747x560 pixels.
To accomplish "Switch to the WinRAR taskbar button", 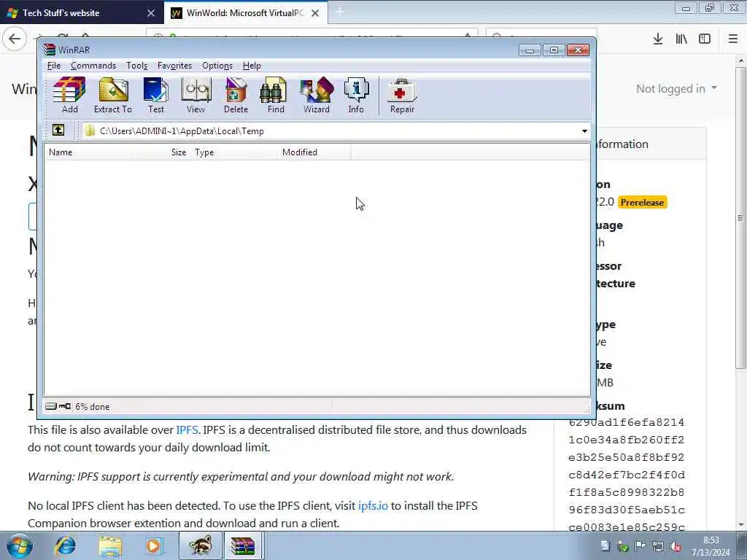I will click(x=243, y=546).
